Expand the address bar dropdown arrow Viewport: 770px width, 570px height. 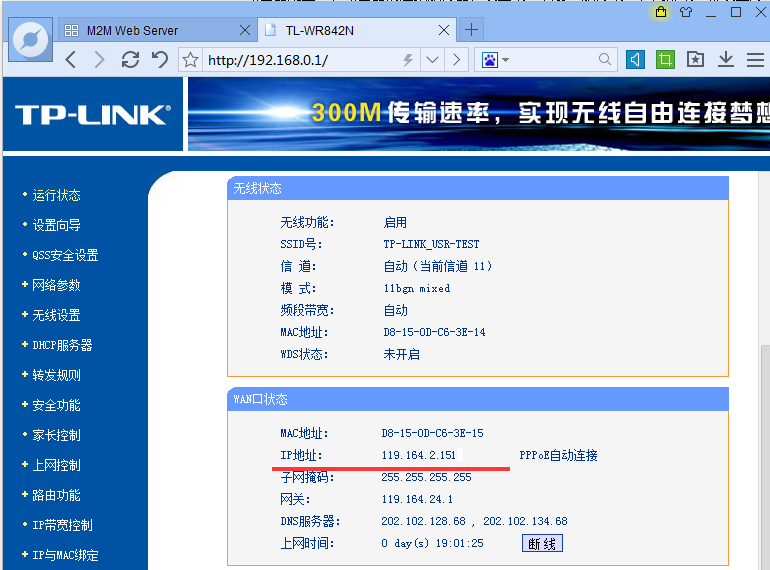click(432, 60)
